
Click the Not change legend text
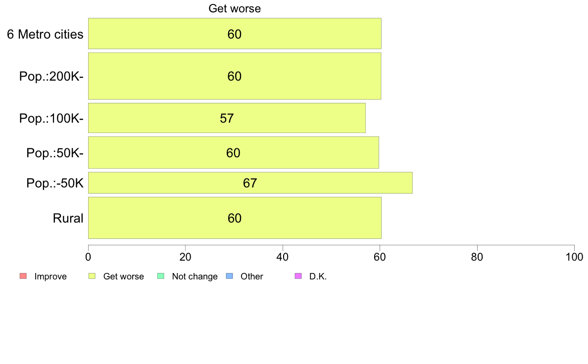tap(195, 276)
